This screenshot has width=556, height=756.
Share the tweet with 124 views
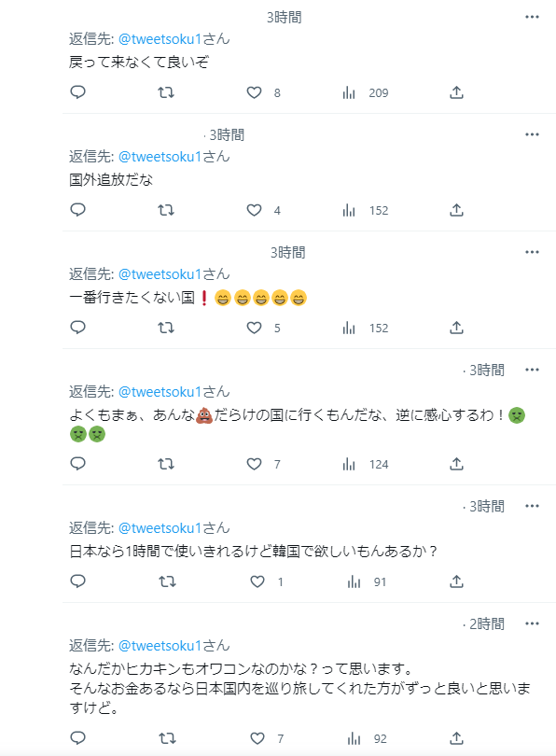tap(456, 464)
